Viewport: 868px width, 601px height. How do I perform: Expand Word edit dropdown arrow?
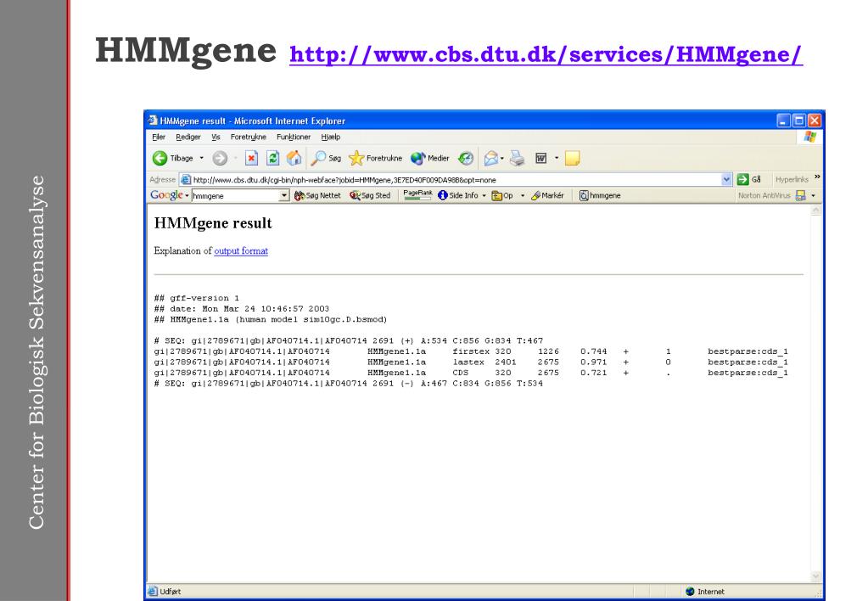(x=557, y=159)
